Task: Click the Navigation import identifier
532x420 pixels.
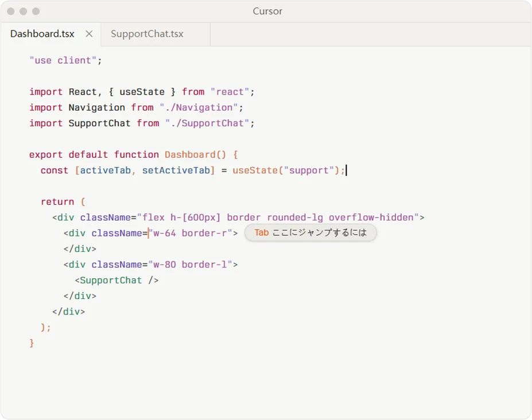Action: coord(96,107)
